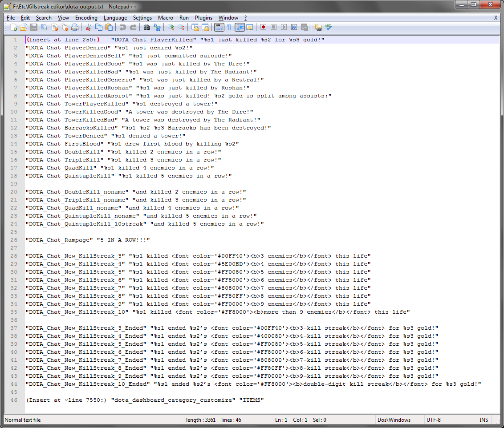Open the Encoding menu
This screenshot has height=428, width=504.
tap(86, 18)
